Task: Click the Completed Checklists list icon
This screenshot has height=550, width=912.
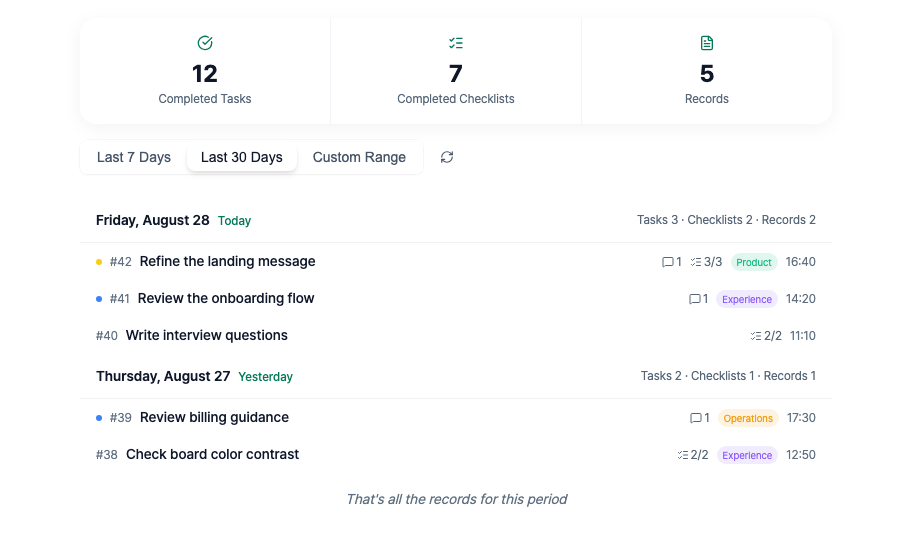Action: click(455, 43)
